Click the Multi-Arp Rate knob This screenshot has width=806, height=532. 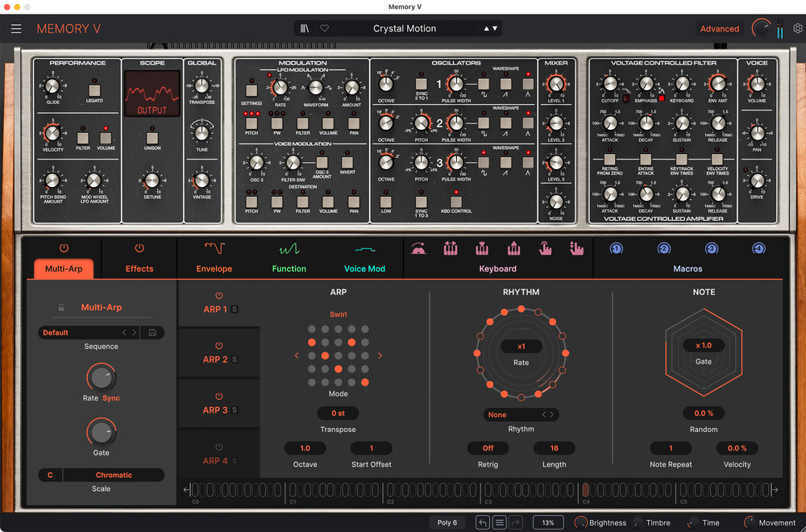point(102,378)
